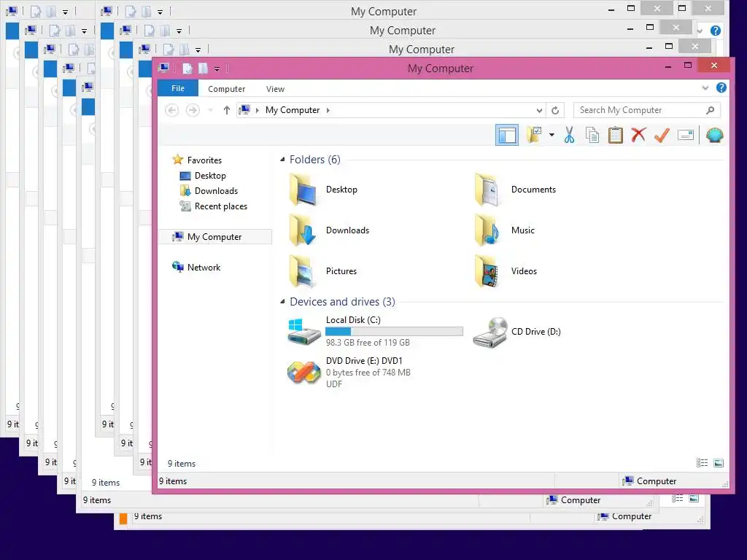Viewport: 747px width, 560px height.
Task: Select the Music folder icon
Action: 488,230
